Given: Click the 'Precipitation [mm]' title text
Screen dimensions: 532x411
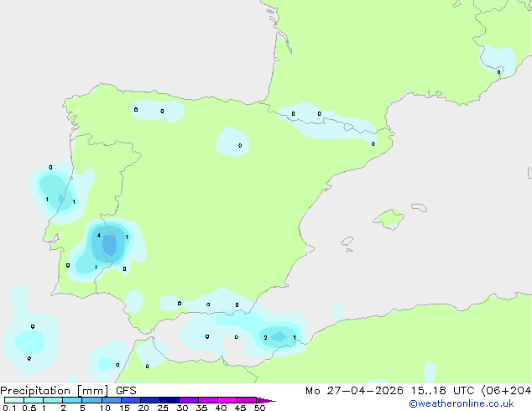Looking at the screenshot, I should (54, 391).
